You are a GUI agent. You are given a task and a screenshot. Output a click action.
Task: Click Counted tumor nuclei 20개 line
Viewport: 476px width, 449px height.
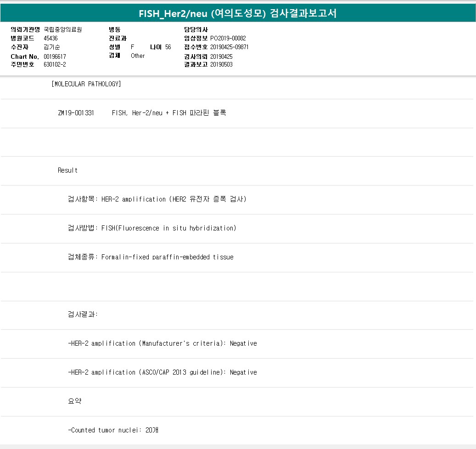point(113,430)
